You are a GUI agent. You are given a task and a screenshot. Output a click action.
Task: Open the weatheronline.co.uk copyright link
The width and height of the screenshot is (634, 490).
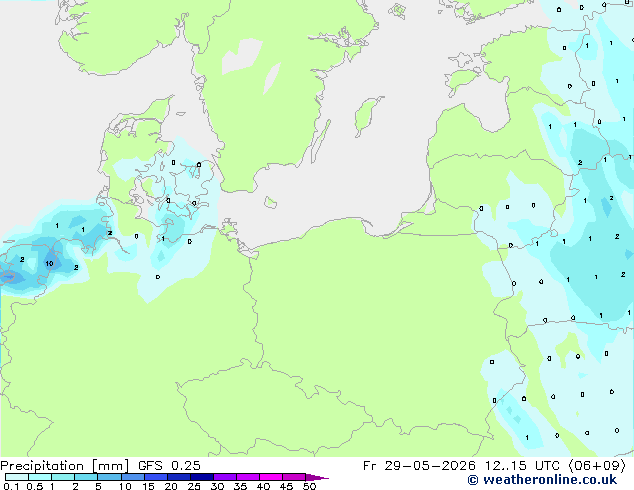tap(542, 480)
